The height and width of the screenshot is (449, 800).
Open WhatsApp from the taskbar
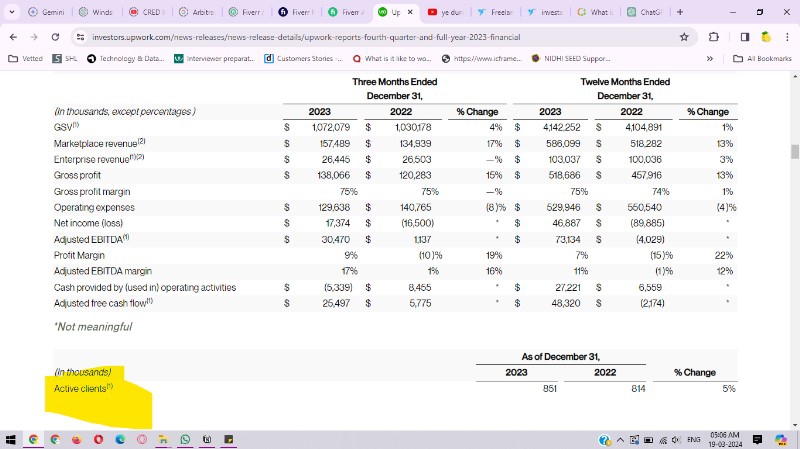click(185, 440)
